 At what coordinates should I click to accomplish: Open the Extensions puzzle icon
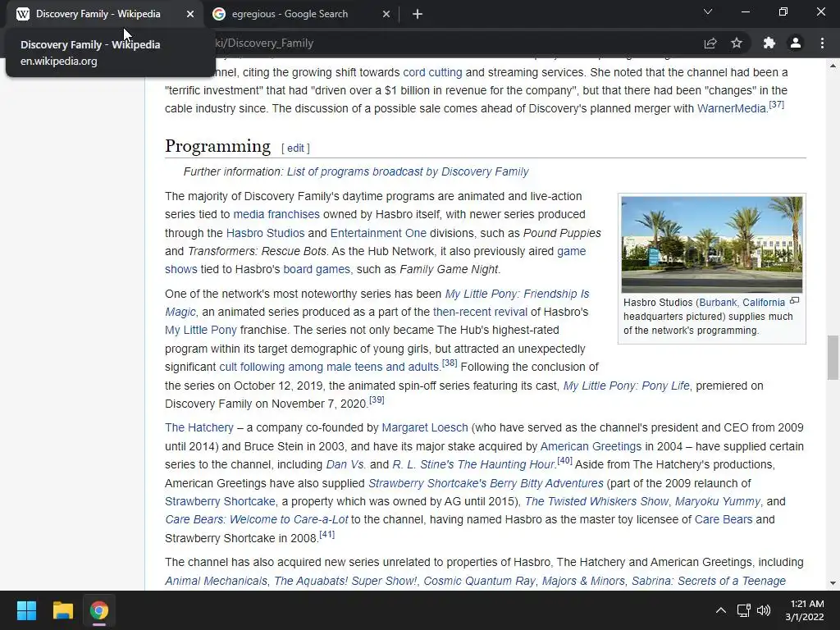pyautogui.click(x=769, y=43)
